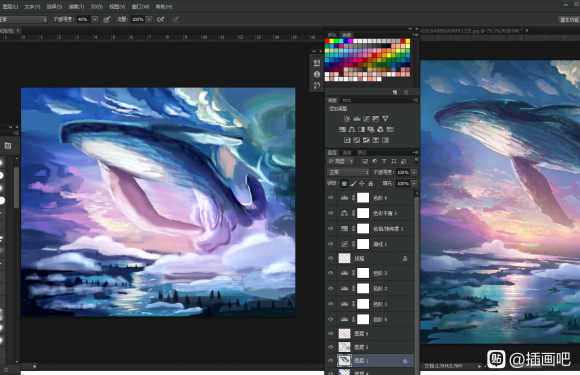Add a Black & White adjustment
The image size is (580, 375).
pyautogui.click(x=361, y=129)
